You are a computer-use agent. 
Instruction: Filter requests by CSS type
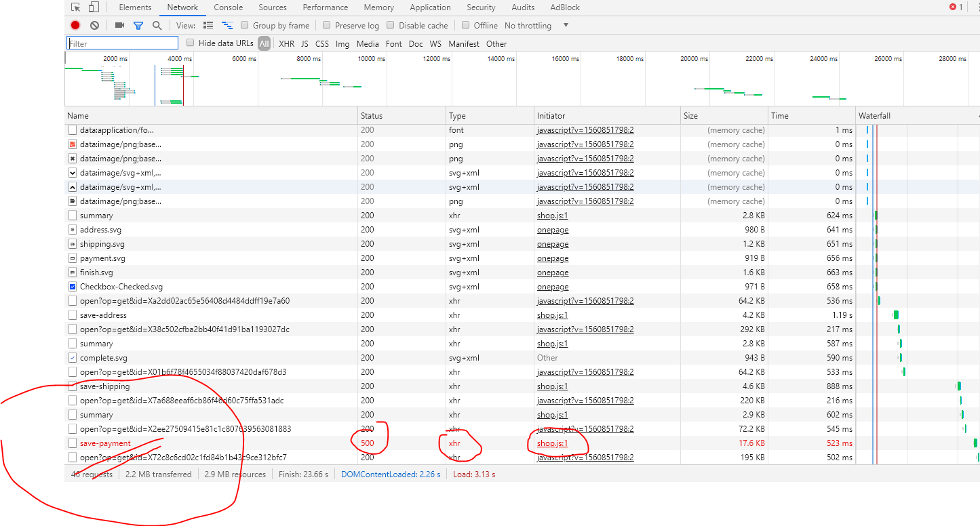322,43
